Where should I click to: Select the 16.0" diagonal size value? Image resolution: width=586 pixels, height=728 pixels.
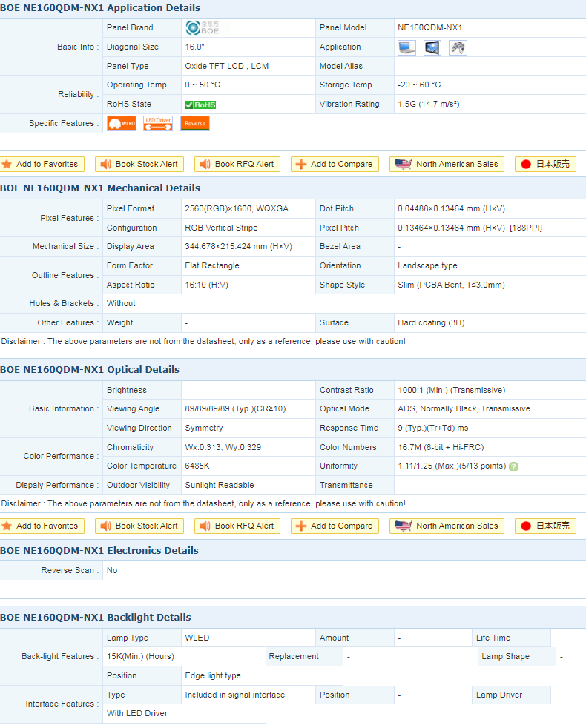tap(194, 47)
